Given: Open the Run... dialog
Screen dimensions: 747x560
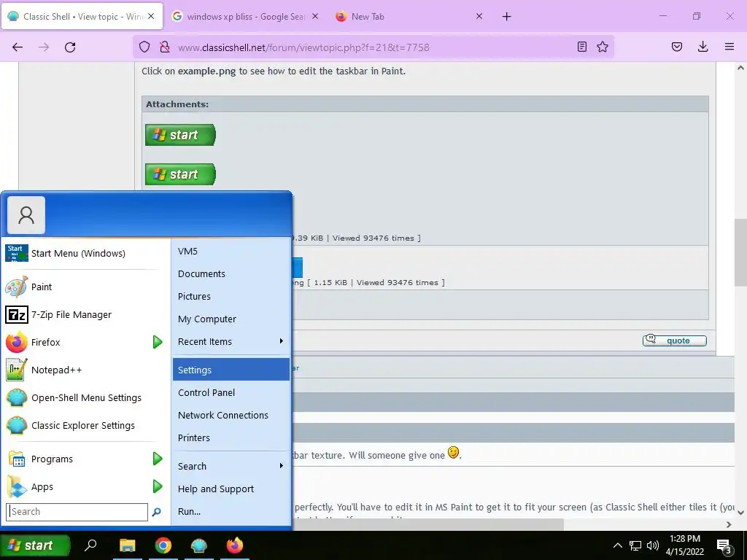Looking at the screenshot, I should pyautogui.click(x=231, y=511).
